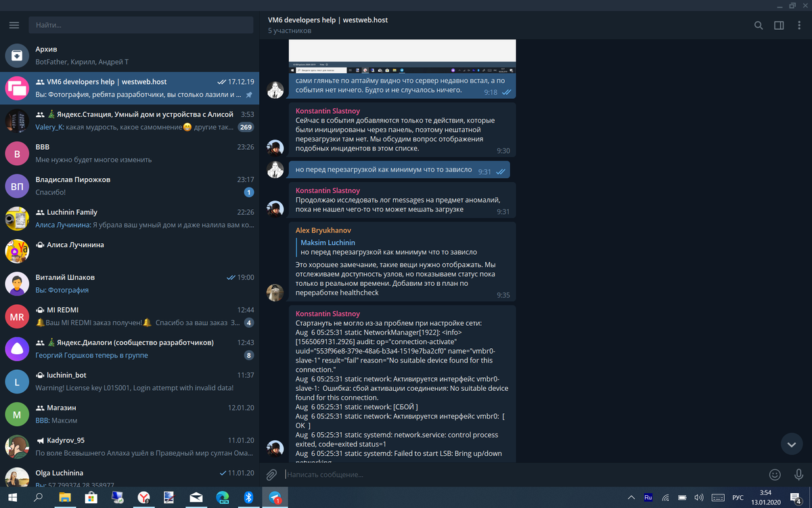Open Microsoft Store from taskbar
The width and height of the screenshot is (812, 508).
click(x=91, y=498)
